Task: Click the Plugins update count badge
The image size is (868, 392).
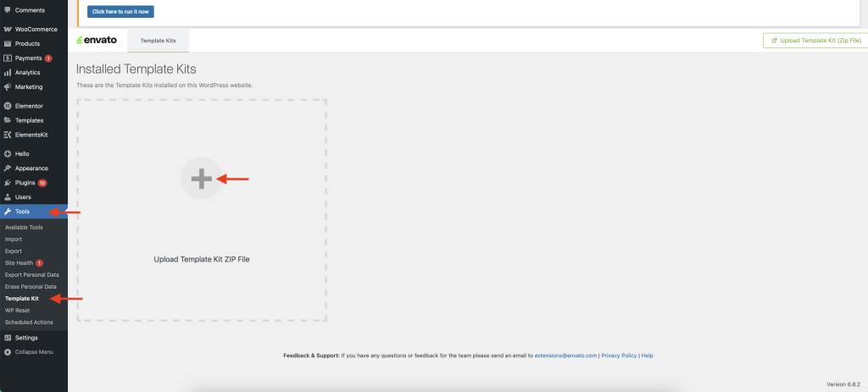Action: [42, 183]
